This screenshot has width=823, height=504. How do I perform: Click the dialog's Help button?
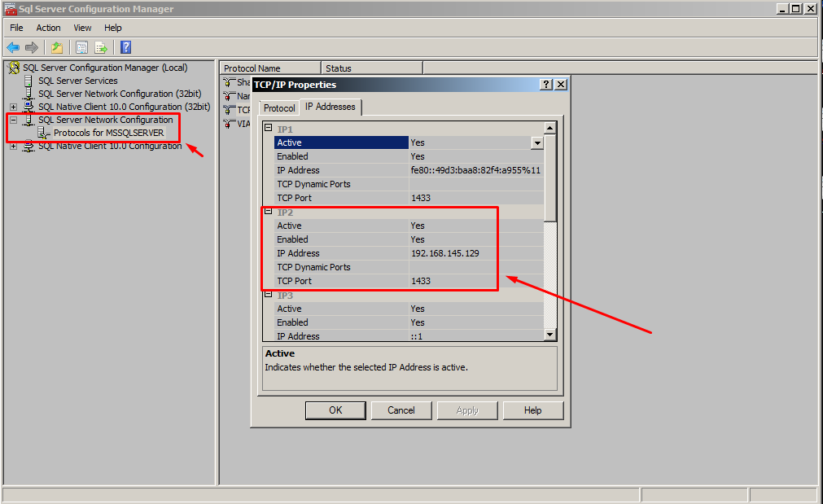click(x=532, y=410)
